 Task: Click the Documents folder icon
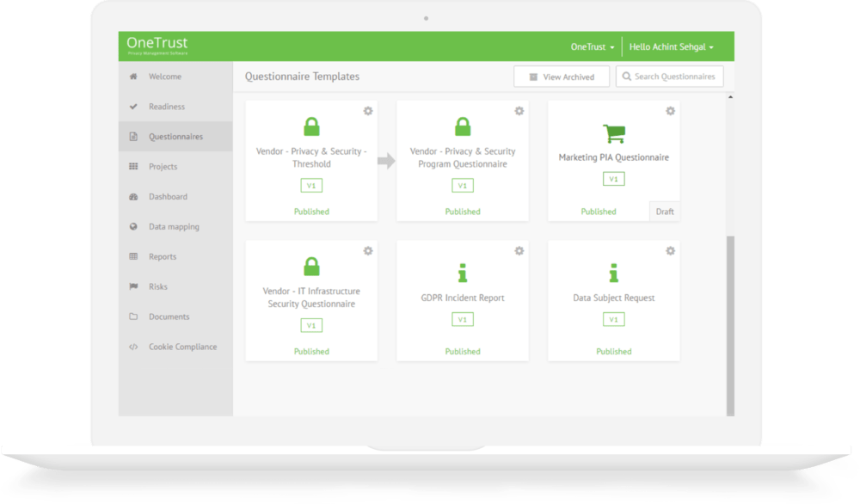click(133, 317)
